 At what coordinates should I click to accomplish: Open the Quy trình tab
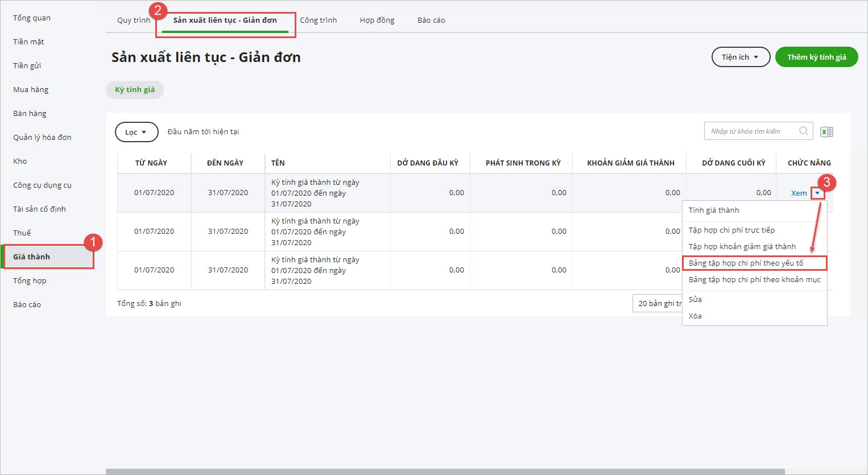point(133,20)
